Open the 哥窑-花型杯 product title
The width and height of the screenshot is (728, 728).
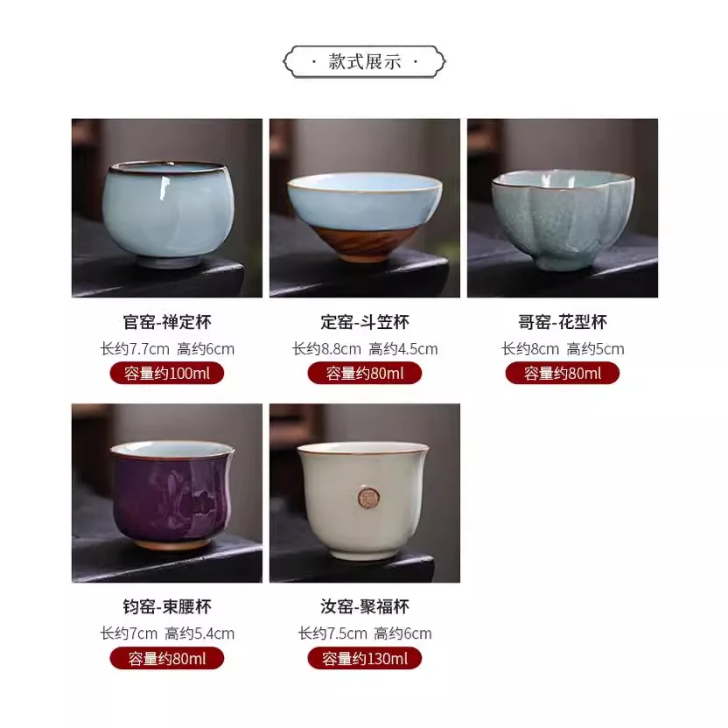click(x=563, y=322)
